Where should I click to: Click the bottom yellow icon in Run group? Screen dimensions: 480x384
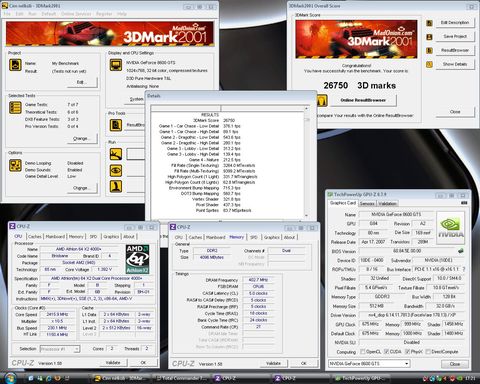pyautogui.click(x=116, y=186)
